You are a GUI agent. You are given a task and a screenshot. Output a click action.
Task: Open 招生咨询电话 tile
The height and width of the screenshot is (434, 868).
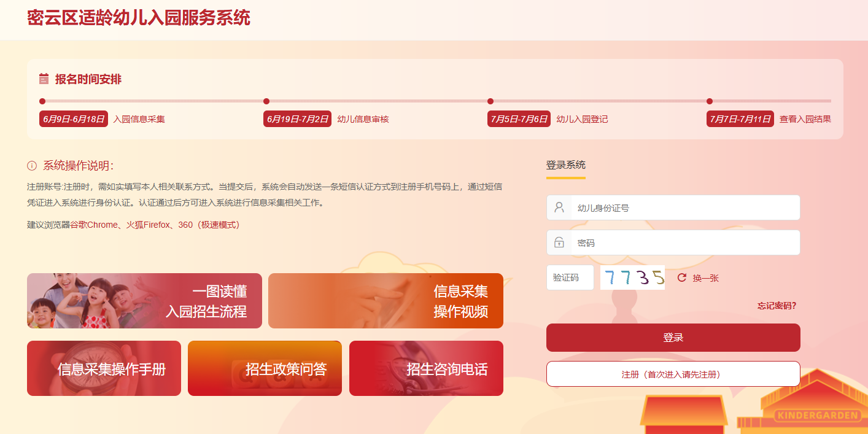(426, 368)
